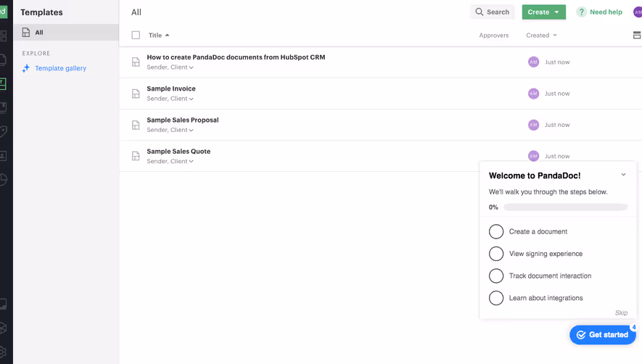Sort by the Title column arrow
This screenshot has height=364, width=642.
tap(167, 36)
